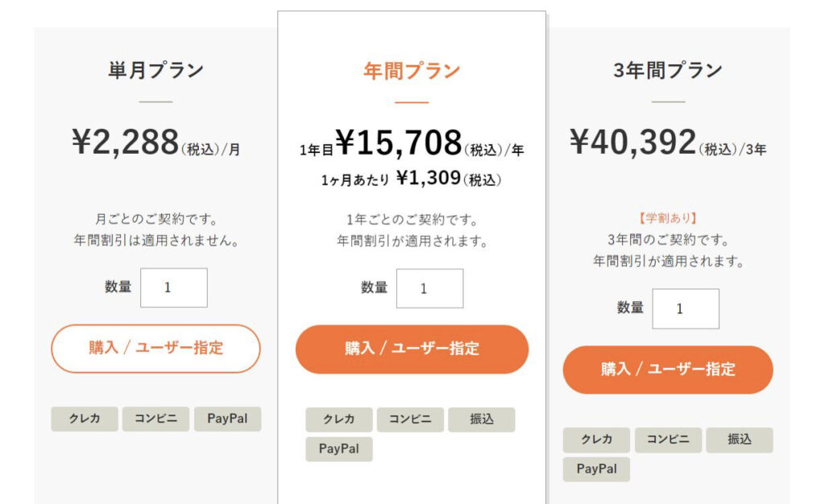Select クレカ tag under 3年間プラン
Viewport: 825px width, 504px height.
pyautogui.click(x=596, y=440)
